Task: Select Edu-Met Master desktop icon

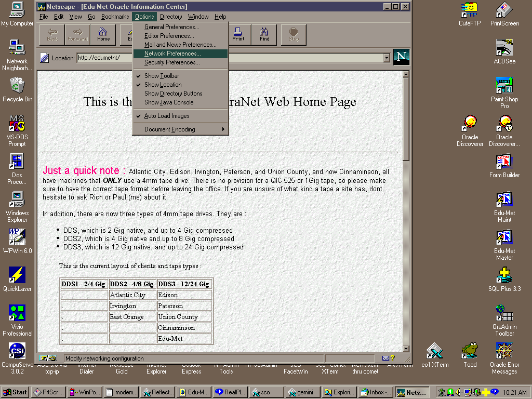Action: pos(504,245)
